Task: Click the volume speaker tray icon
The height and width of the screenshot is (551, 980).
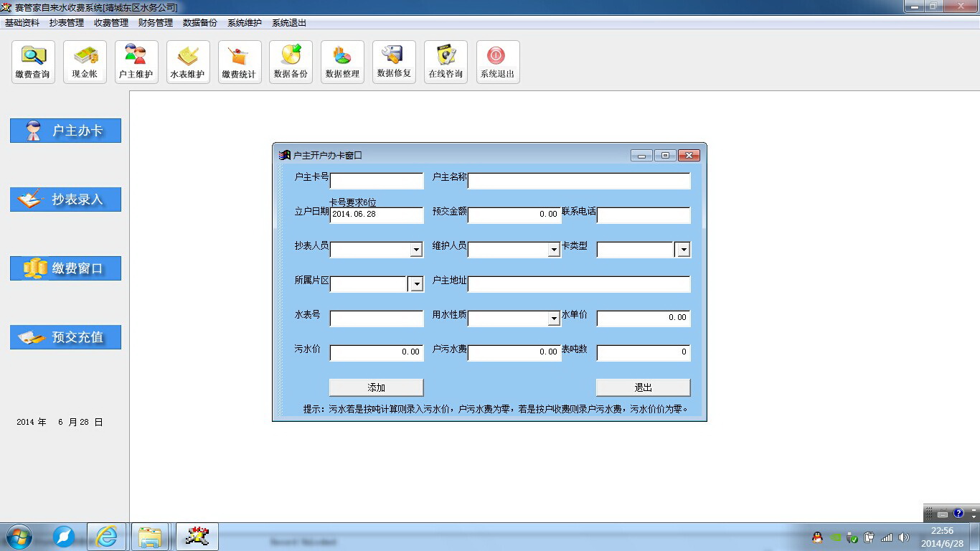Action: pos(904,537)
